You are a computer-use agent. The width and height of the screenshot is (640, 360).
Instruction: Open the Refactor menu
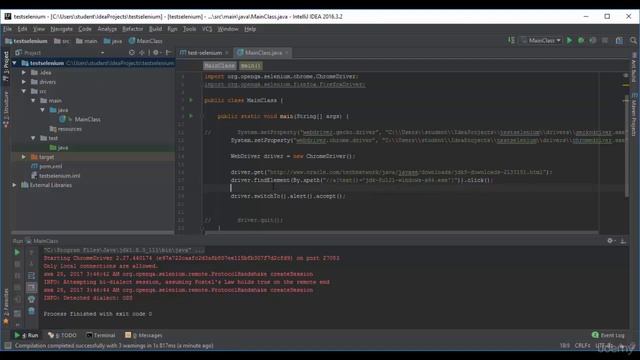click(133, 29)
